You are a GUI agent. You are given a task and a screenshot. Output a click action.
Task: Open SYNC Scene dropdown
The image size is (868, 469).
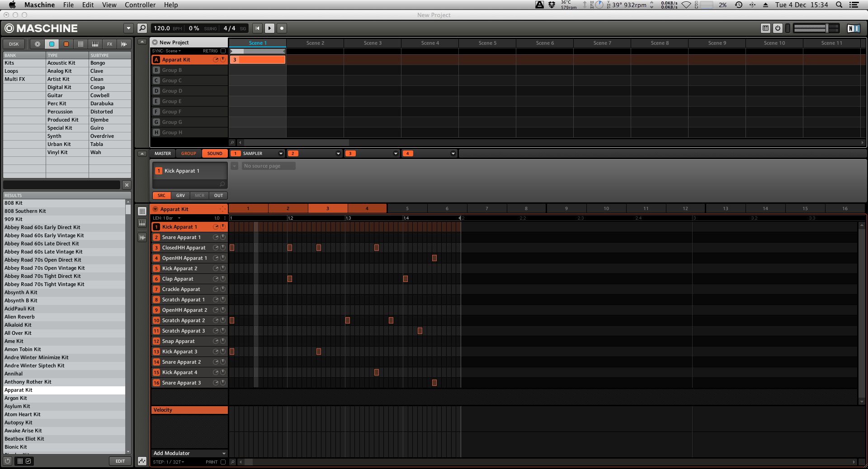click(166, 51)
